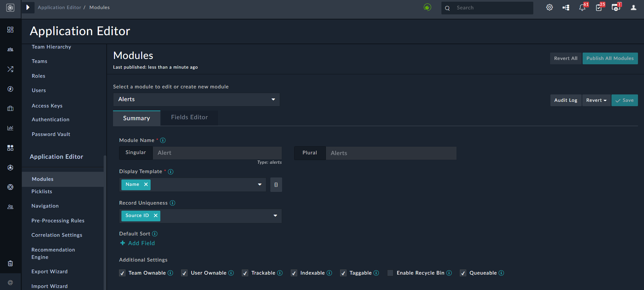Click the Audit Log button
The image size is (644, 290).
[x=566, y=100]
